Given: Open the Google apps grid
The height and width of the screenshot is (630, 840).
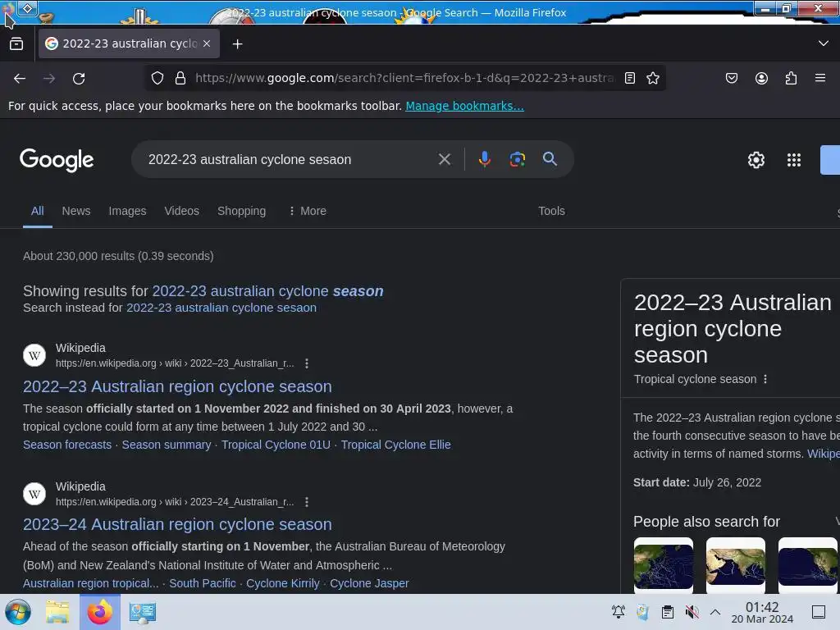Looking at the screenshot, I should tap(793, 160).
